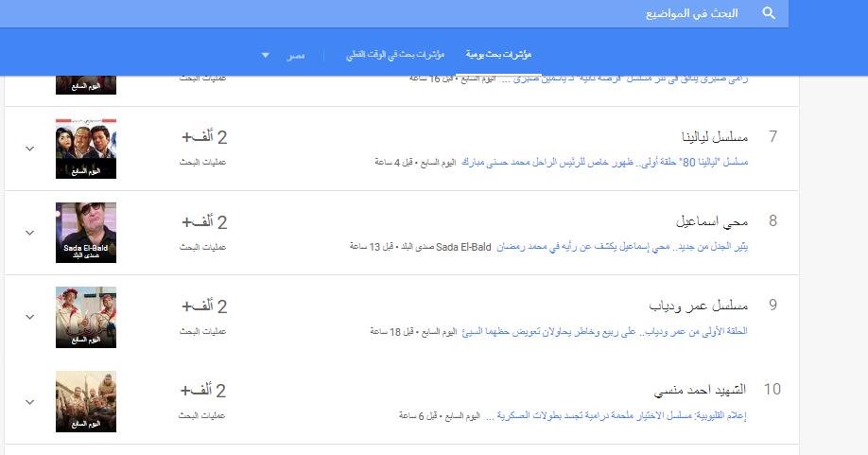Open the إعلام القليوبية article link
Viewport: 868px width, 455px height.
(623, 415)
